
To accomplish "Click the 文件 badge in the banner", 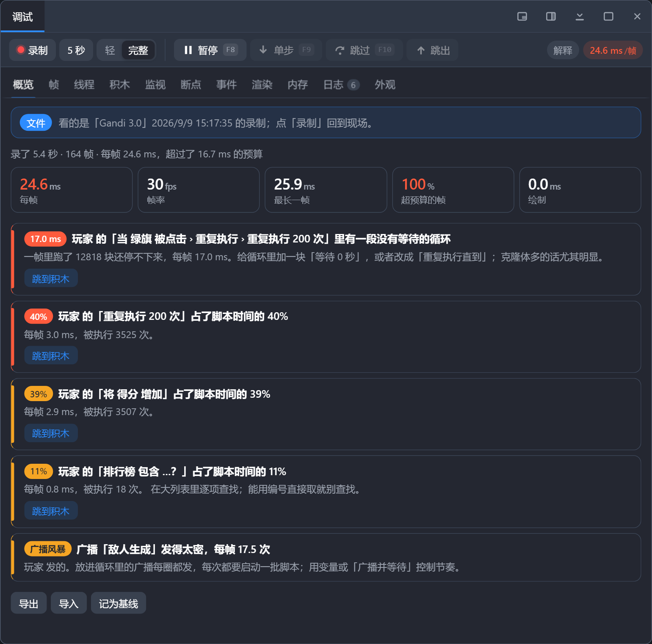I will point(36,123).
